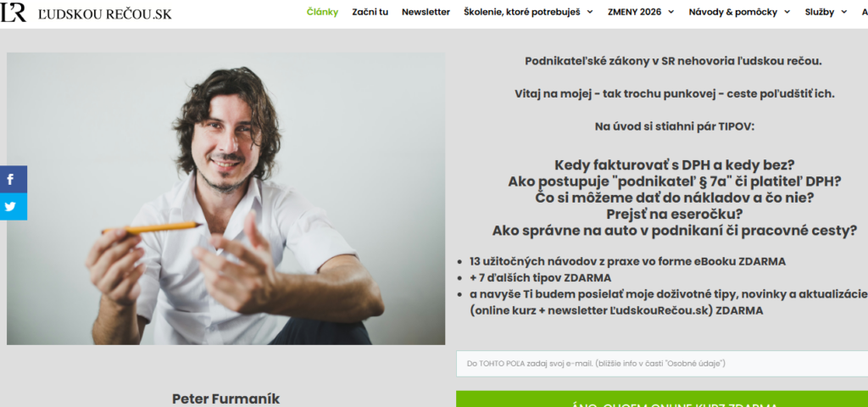Viewport: 868px width, 407px height.
Task: Expand Návody & pomôcky dropdown
Action: pos(739,12)
